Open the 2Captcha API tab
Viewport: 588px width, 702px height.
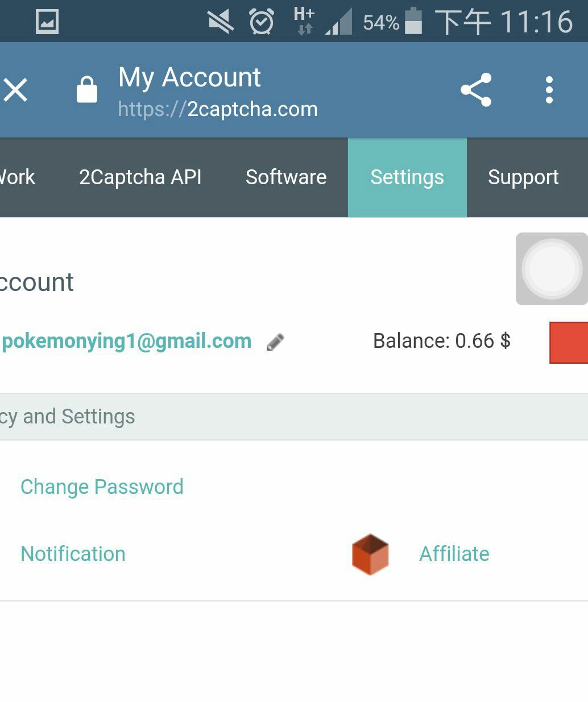(140, 177)
